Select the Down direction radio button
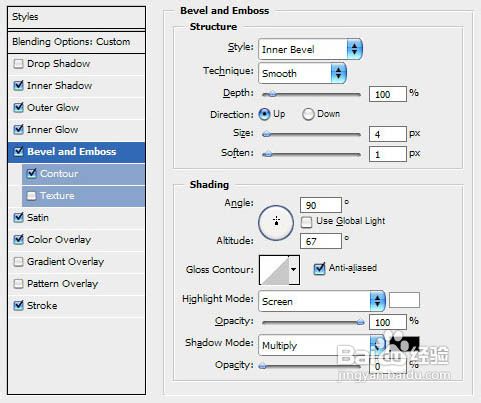The width and height of the screenshot is (481, 403). pos(308,114)
